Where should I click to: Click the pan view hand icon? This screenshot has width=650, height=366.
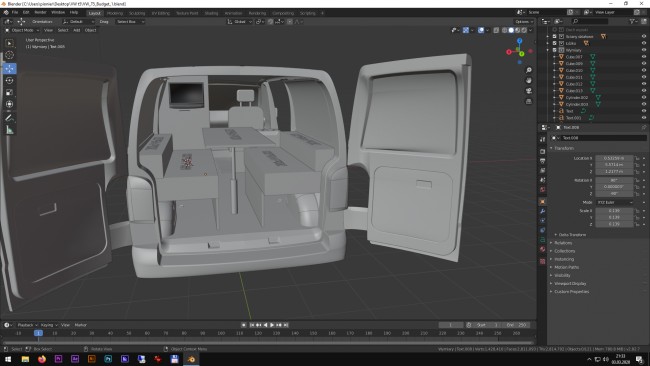click(529, 80)
